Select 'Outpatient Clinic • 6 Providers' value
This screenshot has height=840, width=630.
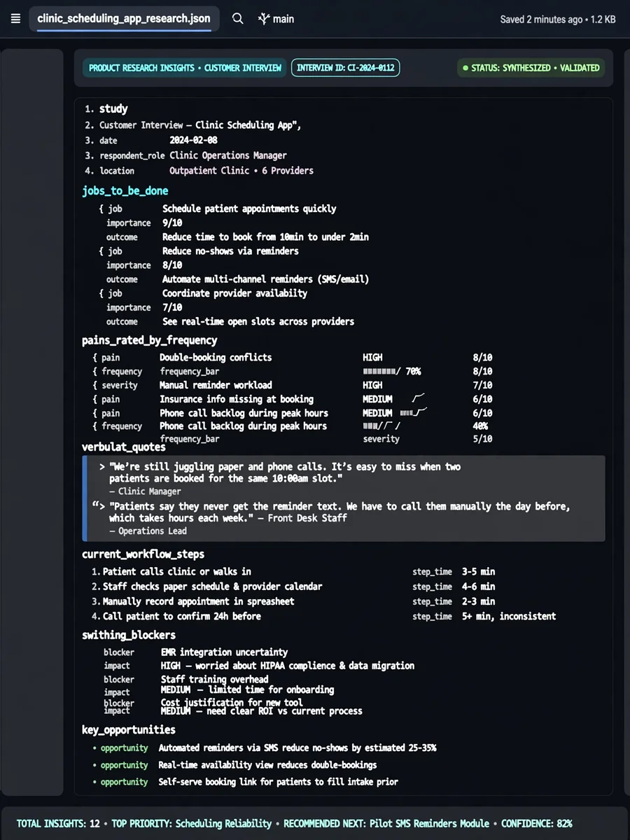(x=241, y=171)
